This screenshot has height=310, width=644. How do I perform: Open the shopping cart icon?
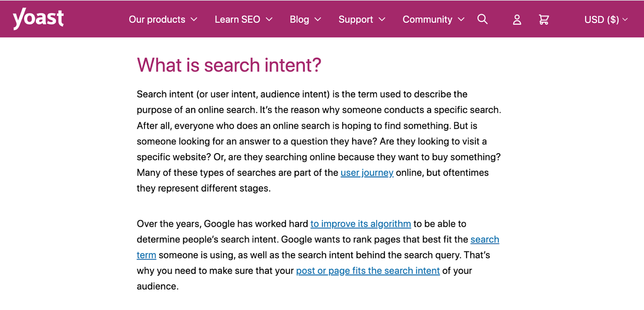(544, 20)
